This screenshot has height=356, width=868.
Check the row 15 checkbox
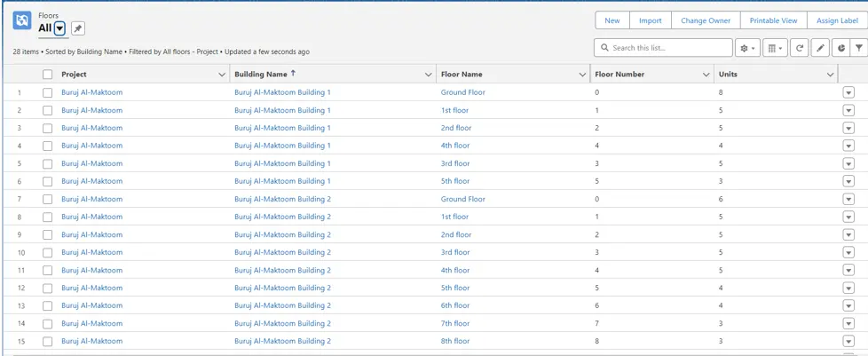tap(48, 341)
